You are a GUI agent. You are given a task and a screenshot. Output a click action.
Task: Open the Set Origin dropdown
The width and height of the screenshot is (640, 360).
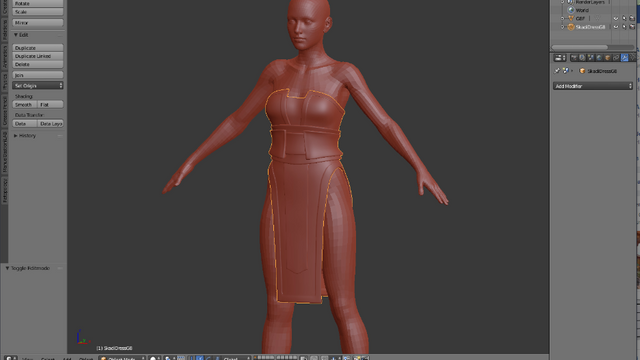pos(38,86)
